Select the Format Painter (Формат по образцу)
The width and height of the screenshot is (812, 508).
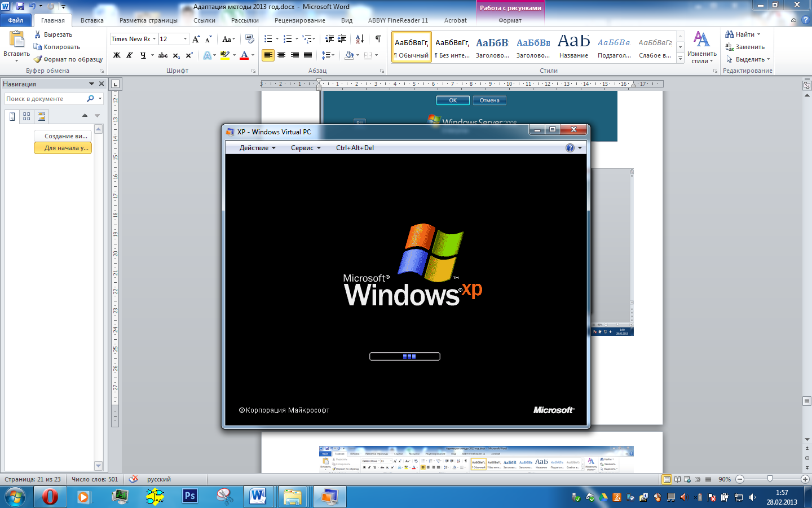[x=68, y=59]
